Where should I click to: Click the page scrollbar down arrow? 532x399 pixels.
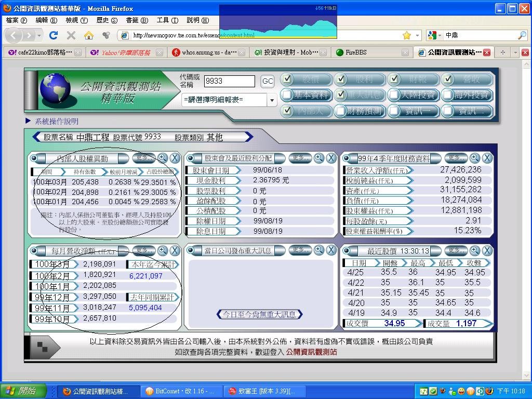(x=526, y=376)
